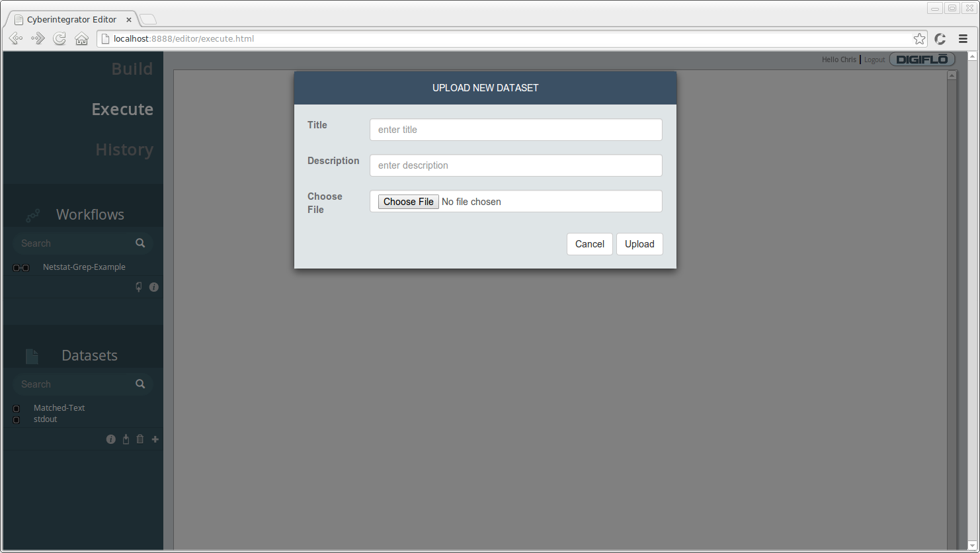980x553 pixels.
Task: Click the browser forward arrow
Action: 38,38
